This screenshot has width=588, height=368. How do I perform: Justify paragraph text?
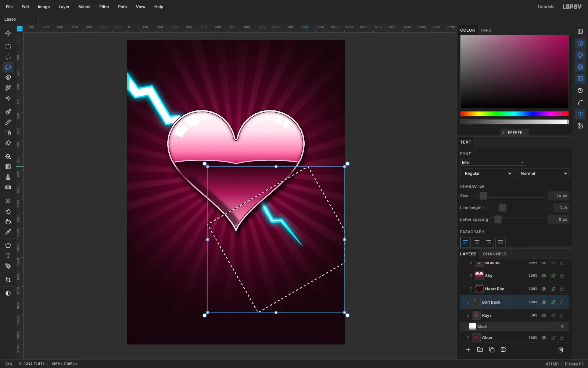[500, 242]
